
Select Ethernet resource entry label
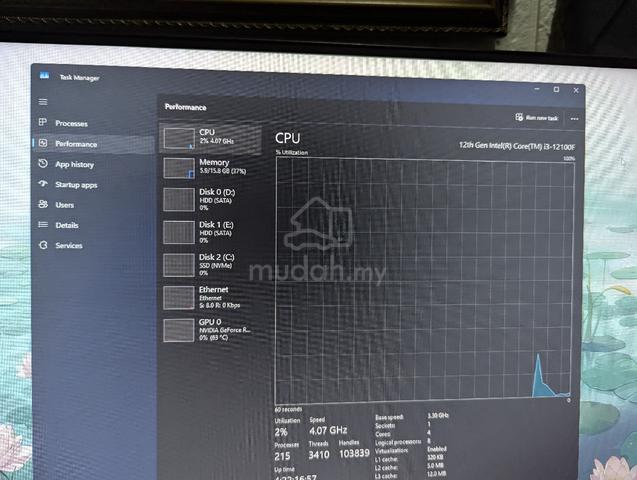[213, 290]
